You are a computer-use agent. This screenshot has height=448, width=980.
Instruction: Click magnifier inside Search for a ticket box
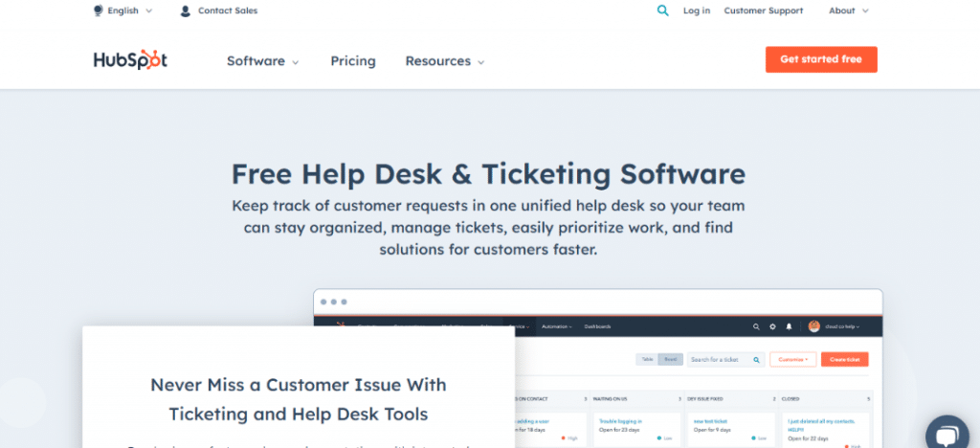click(756, 359)
